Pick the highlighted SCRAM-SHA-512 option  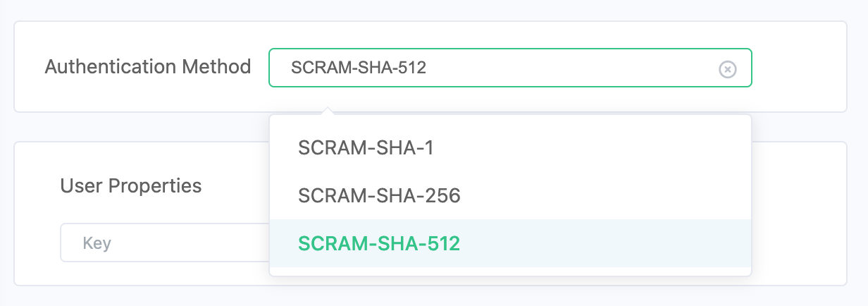coord(379,243)
